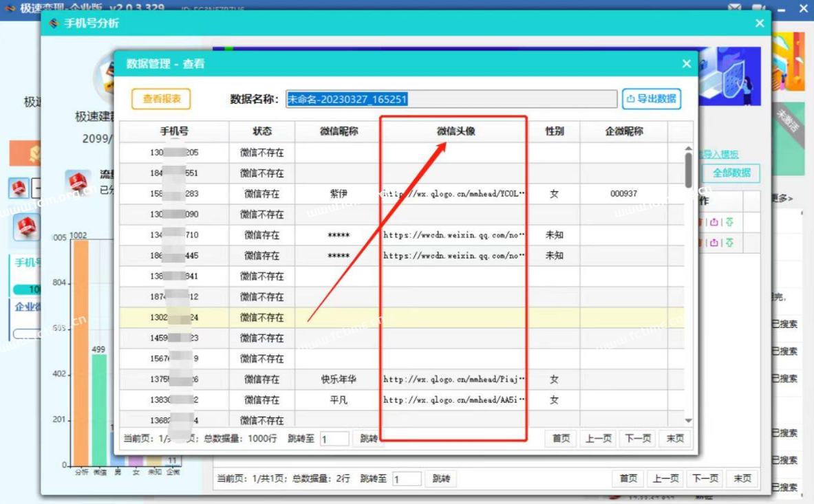Select the nickname cell 快乐年华

(339, 379)
